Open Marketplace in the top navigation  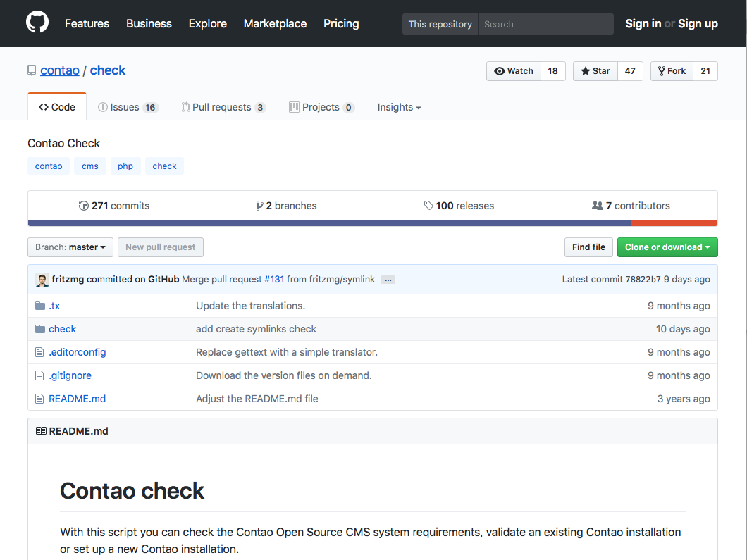[x=275, y=23]
